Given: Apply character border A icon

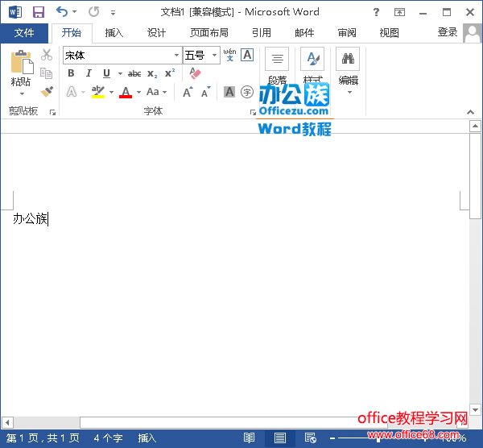Looking at the screenshot, I should point(247,55).
